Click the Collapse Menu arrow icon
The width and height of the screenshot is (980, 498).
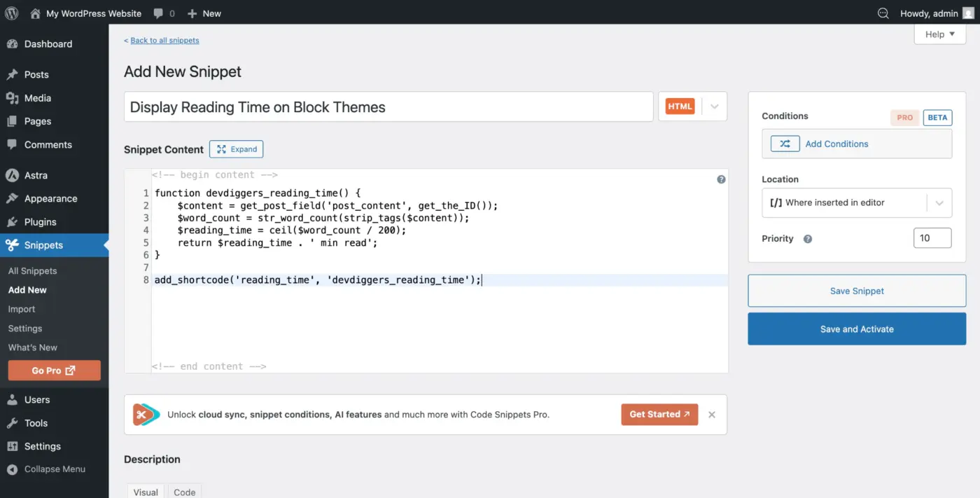12,469
